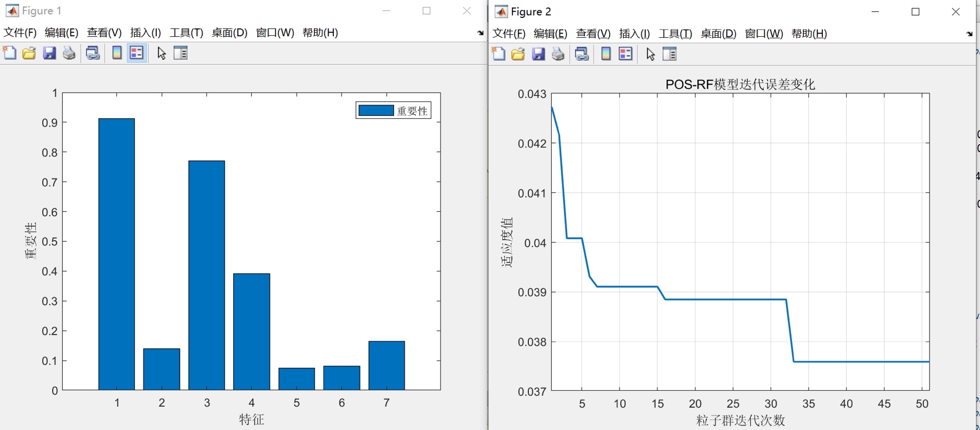Minimize the Figure 1 window
Image resolution: width=980 pixels, height=430 pixels.
tap(386, 11)
